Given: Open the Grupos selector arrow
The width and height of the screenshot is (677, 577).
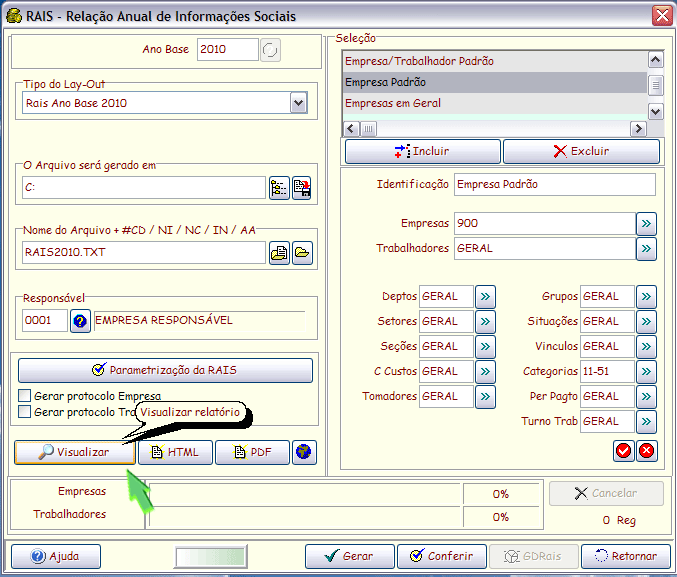Looking at the screenshot, I should 646,297.
